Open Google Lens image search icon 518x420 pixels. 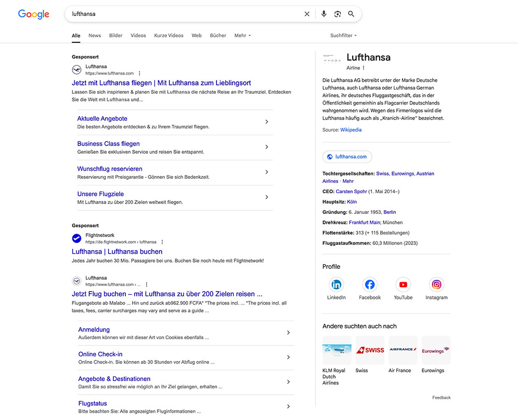(x=337, y=14)
